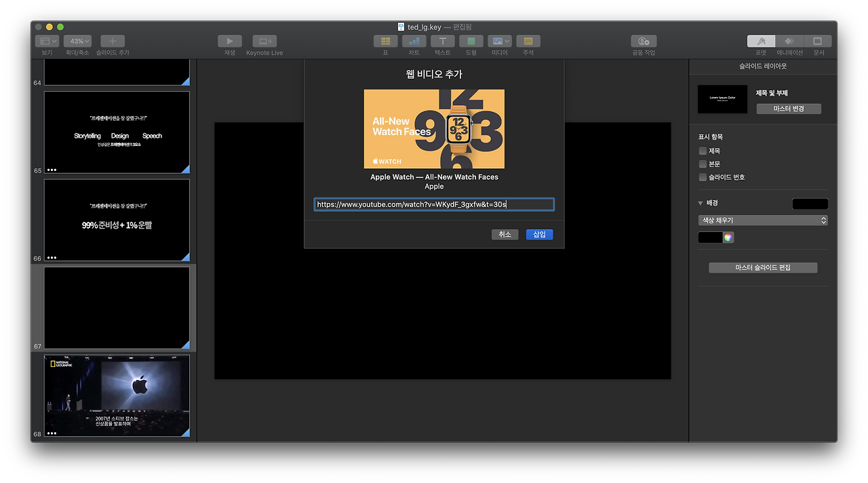Viewport: 868px width, 483px height.
Task: Click into the YouTube URL input field
Action: [434, 204]
